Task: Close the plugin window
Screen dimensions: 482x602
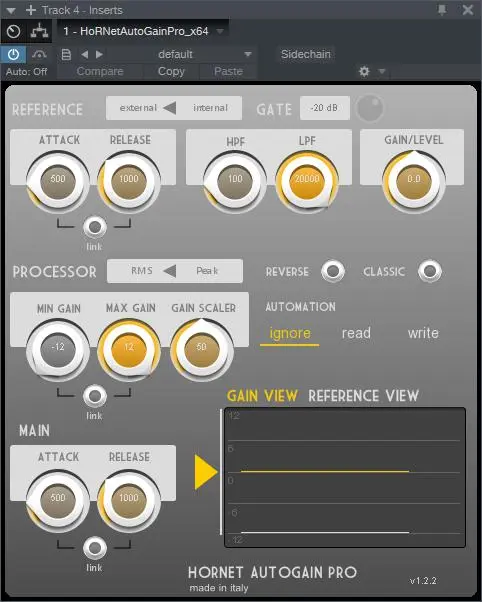Action: click(467, 10)
